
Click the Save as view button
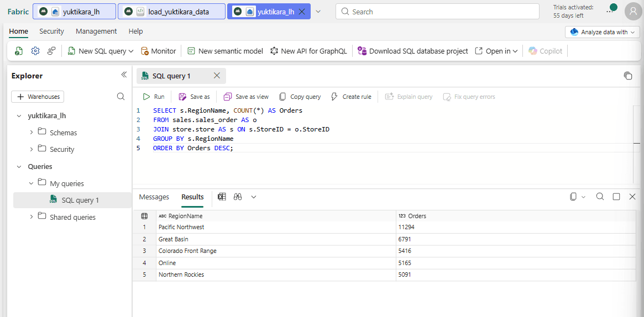coord(246,97)
